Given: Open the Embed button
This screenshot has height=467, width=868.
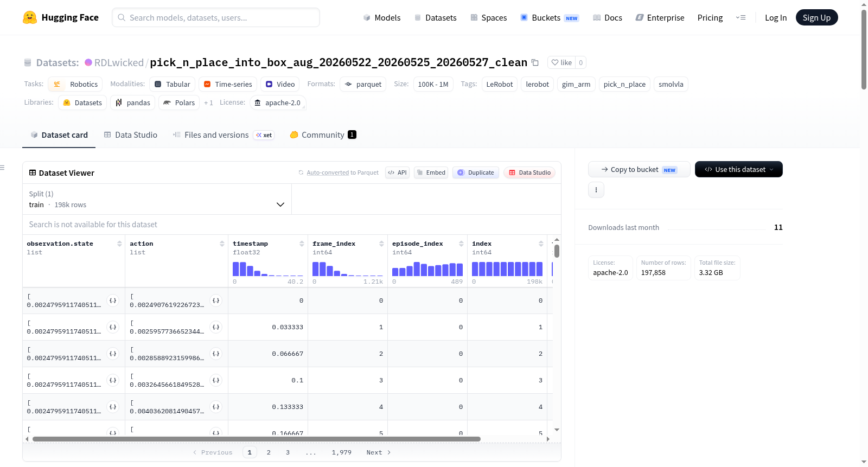Looking at the screenshot, I should click(x=431, y=172).
